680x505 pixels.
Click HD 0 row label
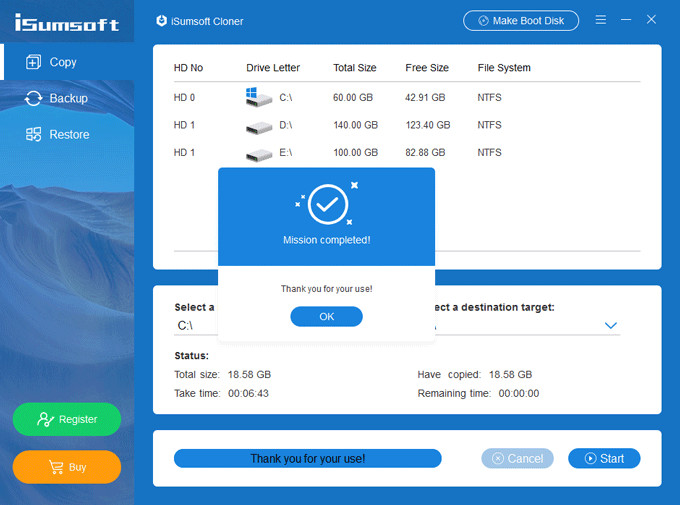tap(184, 98)
